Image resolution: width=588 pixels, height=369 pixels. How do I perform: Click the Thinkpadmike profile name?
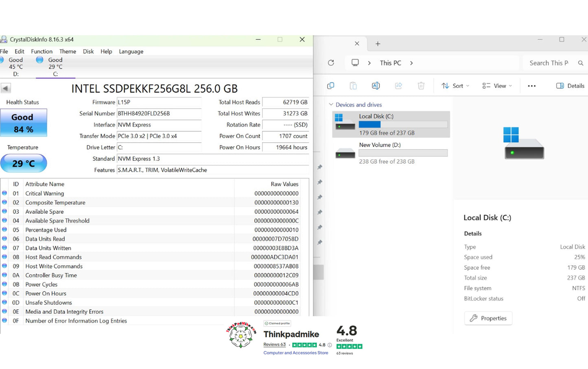click(x=291, y=334)
